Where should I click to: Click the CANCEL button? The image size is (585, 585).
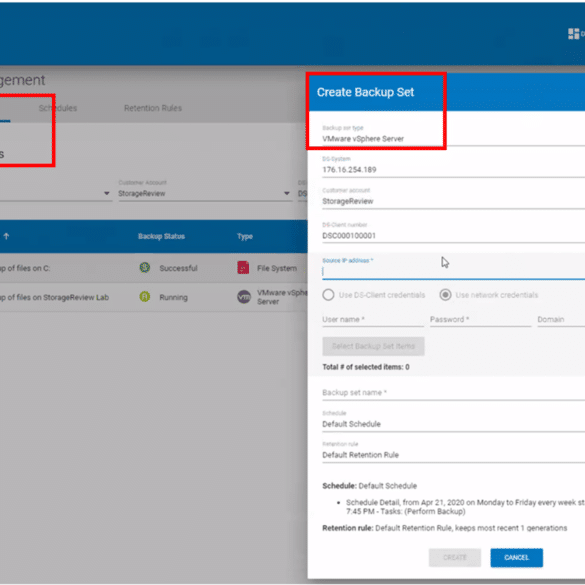516,558
